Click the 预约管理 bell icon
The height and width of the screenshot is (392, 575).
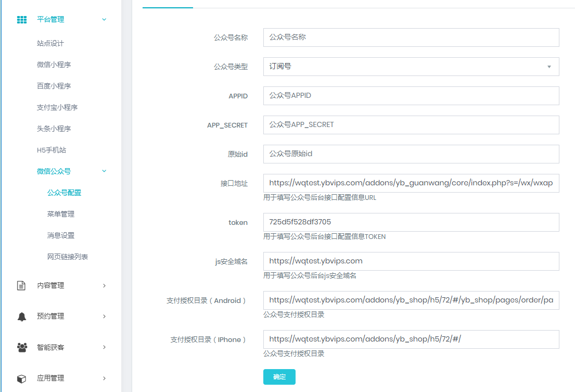(21, 317)
